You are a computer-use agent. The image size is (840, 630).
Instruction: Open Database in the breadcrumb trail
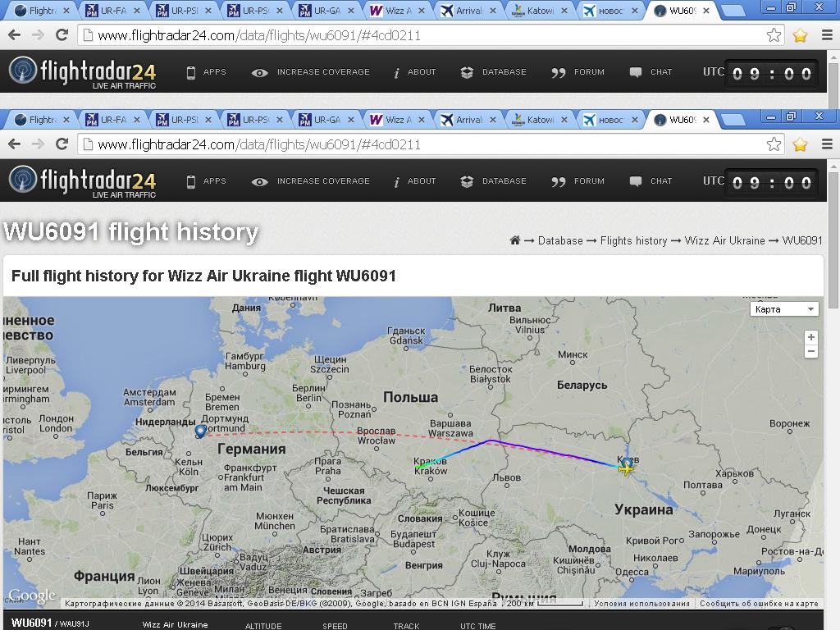(x=560, y=240)
